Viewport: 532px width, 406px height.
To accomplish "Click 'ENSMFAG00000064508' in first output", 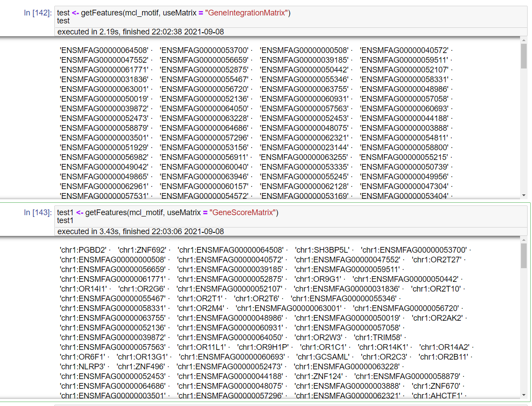I will (x=104, y=50).
